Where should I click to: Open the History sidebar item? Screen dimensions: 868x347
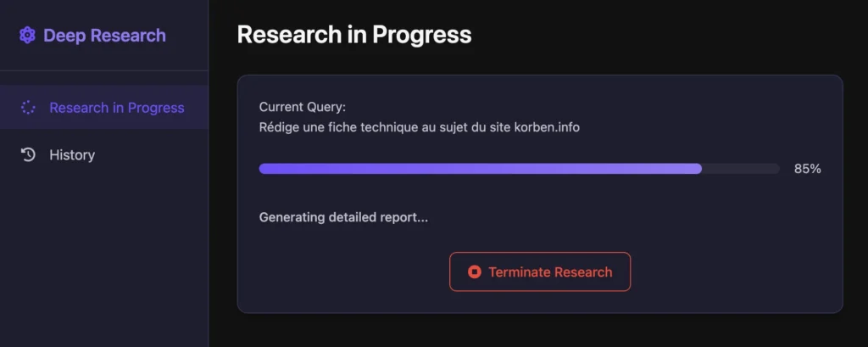[x=104, y=154]
